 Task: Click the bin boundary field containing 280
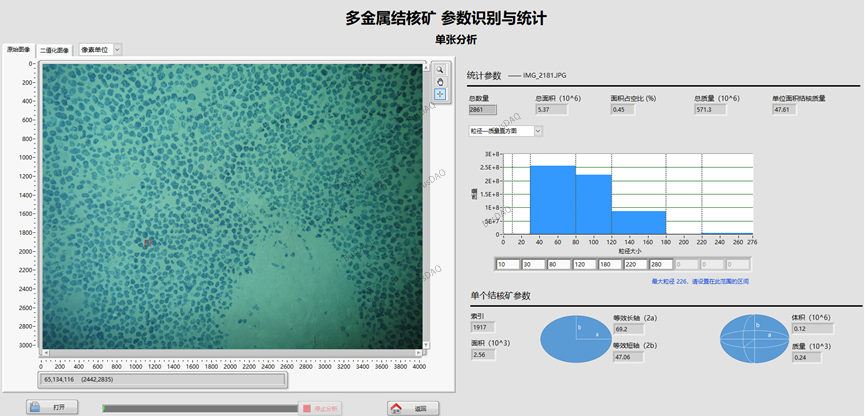pos(661,265)
